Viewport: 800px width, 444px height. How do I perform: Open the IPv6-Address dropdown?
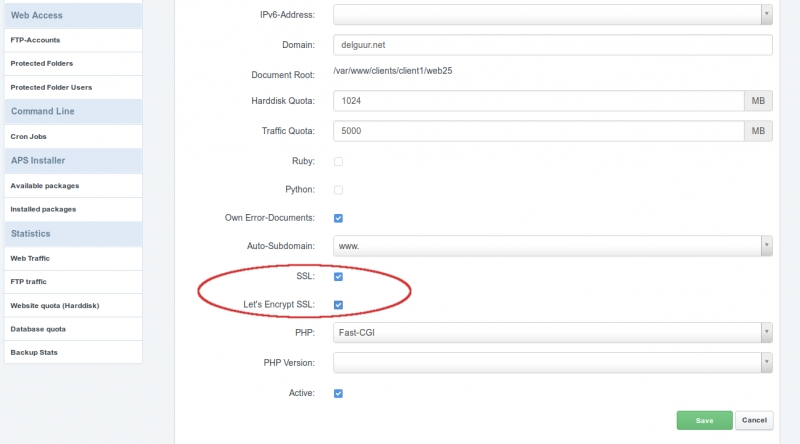pyautogui.click(x=553, y=15)
